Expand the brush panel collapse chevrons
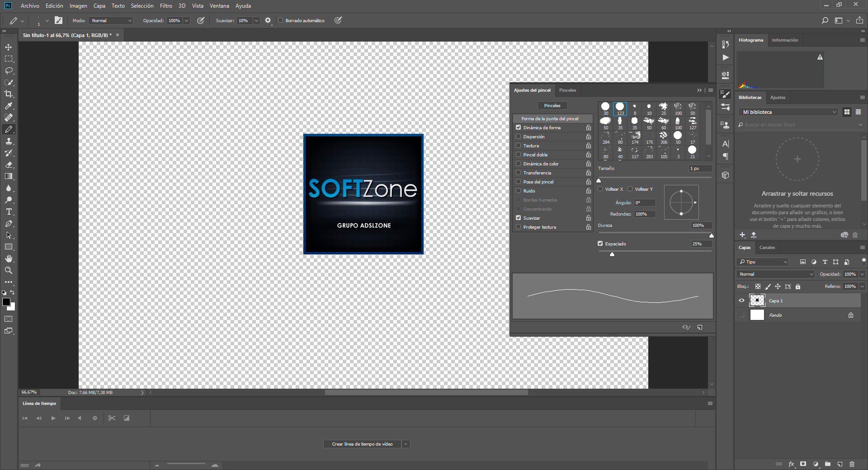The image size is (868, 470). pyautogui.click(x=699, y=90)
